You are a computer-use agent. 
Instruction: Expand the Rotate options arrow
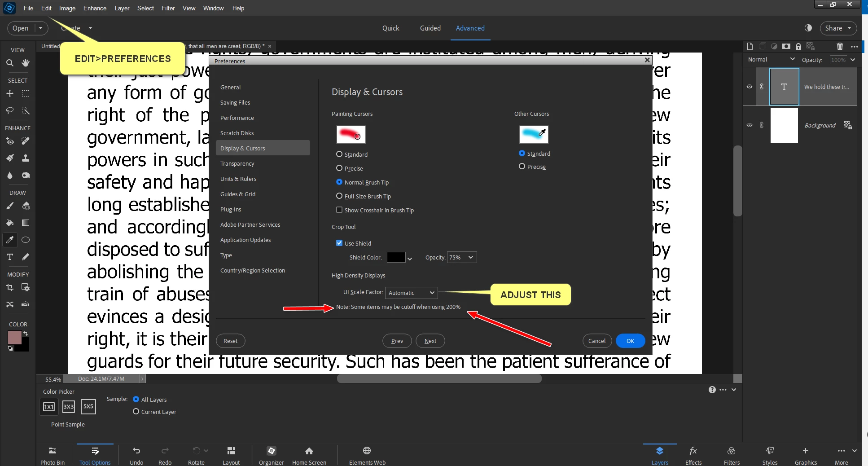coord(206,450)
